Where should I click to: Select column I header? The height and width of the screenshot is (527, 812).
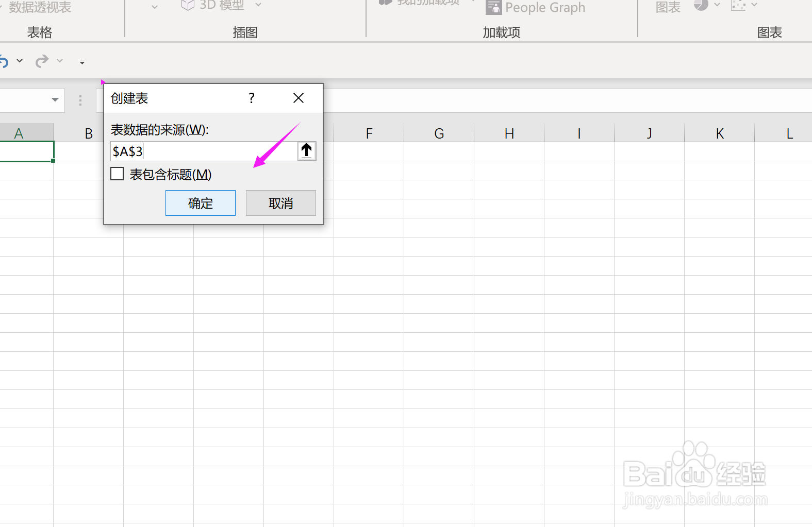click(x=579, y=133)
